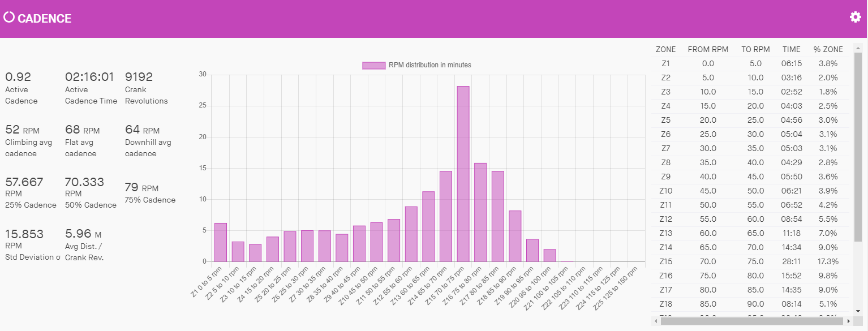Click the Z18 85 to 90 rpm bar
The image size is (868, 331).
(x=515, y=236)
